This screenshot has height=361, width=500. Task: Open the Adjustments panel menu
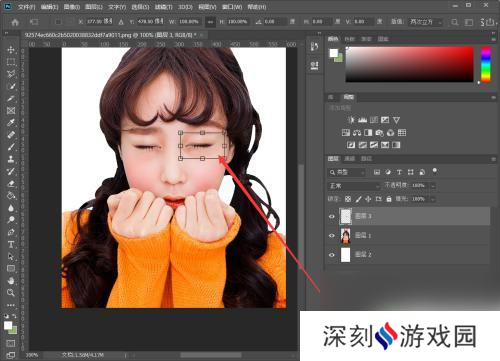click(x=493, y=97)
